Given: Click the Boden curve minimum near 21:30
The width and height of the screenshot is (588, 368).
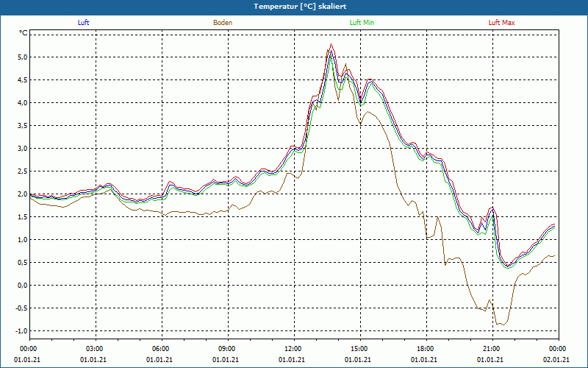Looking at the screenshot, I should 503,323.
